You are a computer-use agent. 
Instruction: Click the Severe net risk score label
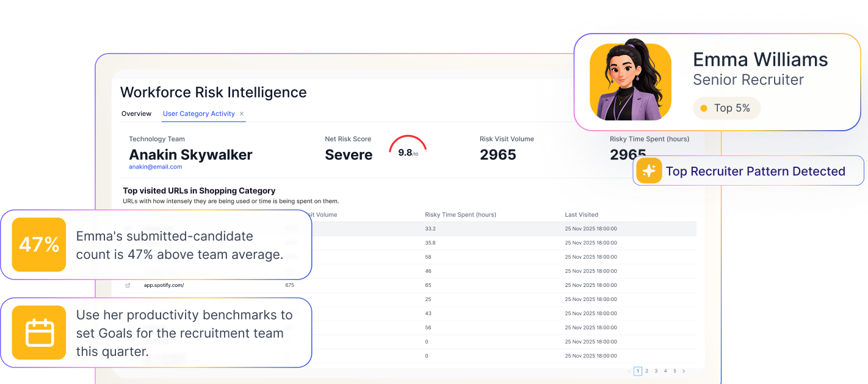[x=349, y=154]
